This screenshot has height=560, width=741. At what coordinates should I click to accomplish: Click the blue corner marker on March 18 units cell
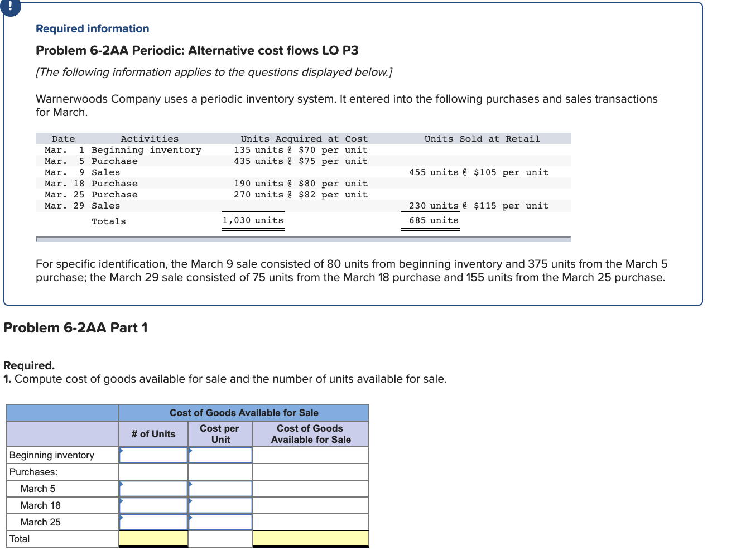coord(121,500)
